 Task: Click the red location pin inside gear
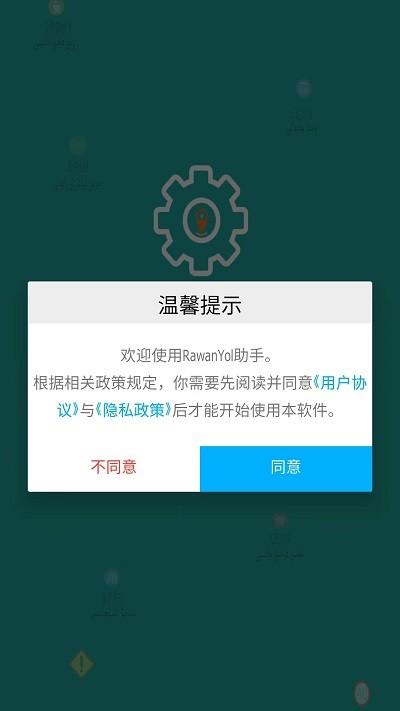(201, 220)
